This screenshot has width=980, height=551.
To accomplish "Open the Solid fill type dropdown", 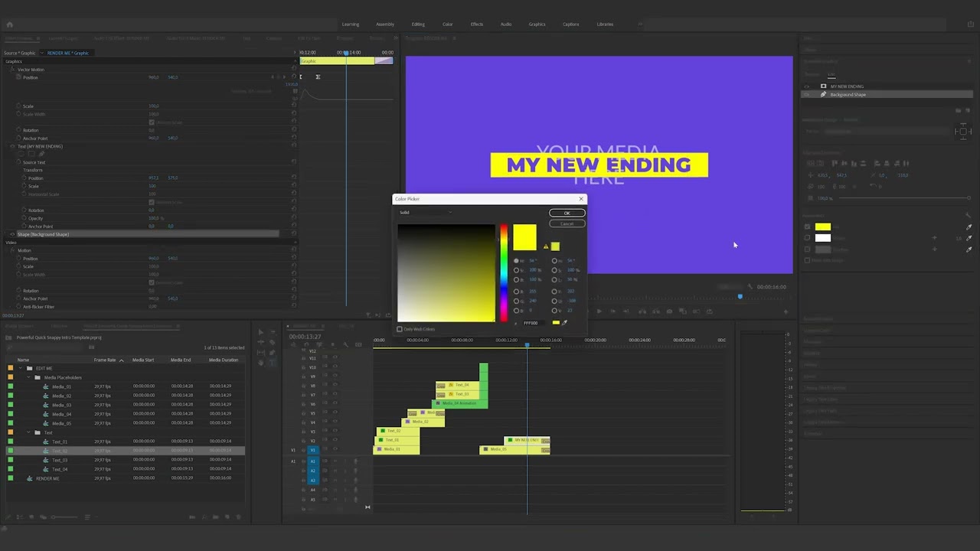I will tap(426, 212).
